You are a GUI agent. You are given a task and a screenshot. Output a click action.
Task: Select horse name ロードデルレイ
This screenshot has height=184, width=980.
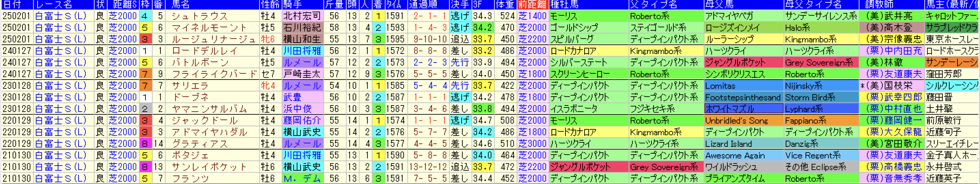pos(205,51)
